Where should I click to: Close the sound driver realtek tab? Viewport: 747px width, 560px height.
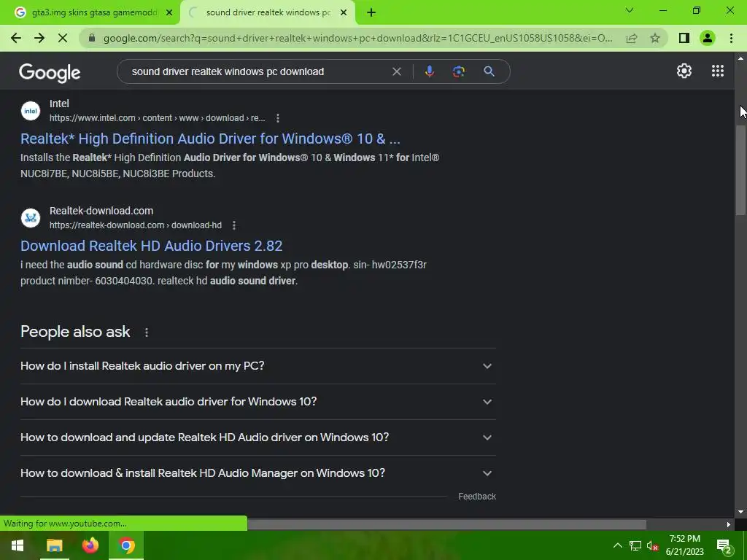tap(344, 13)
